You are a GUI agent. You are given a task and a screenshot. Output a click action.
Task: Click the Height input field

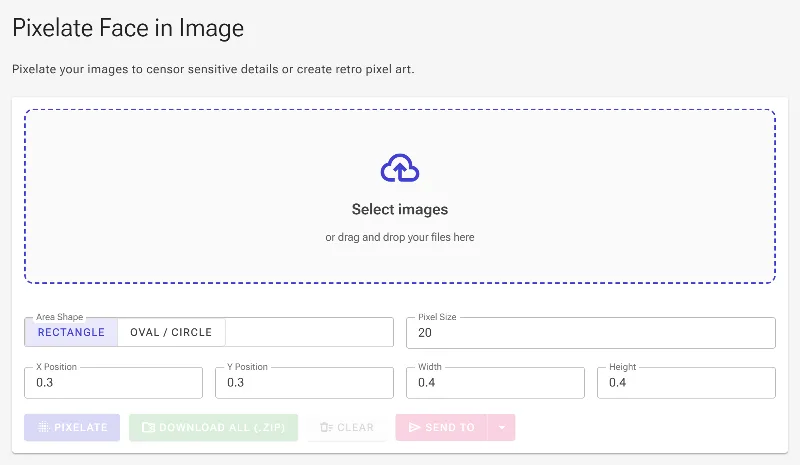[x=686, y=383]
